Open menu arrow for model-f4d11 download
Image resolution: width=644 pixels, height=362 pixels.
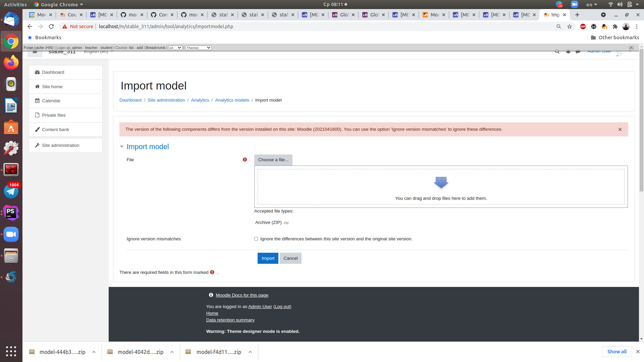click(x=250, y=352)
